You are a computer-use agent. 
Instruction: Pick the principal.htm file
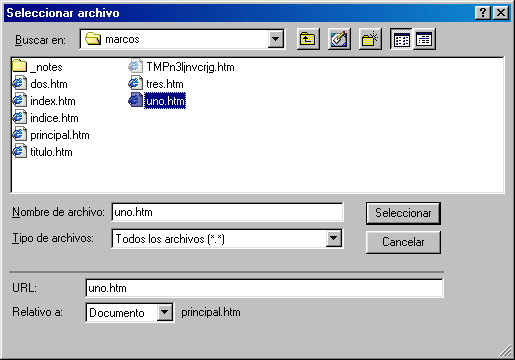[51, 135]
